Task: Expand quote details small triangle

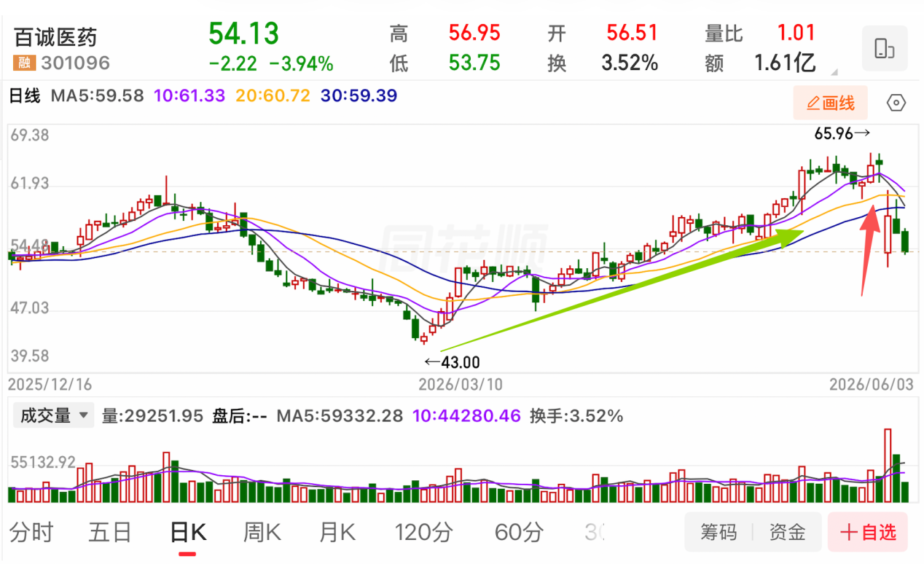Action: pyautogui.click(x=834, y=72)
